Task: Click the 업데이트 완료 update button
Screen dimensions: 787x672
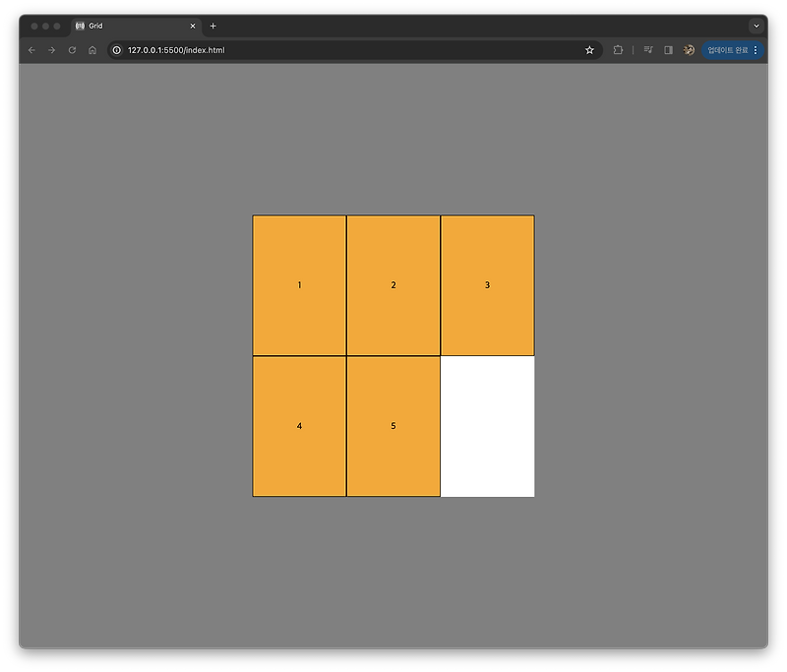Action: click(x=726, y=49)
